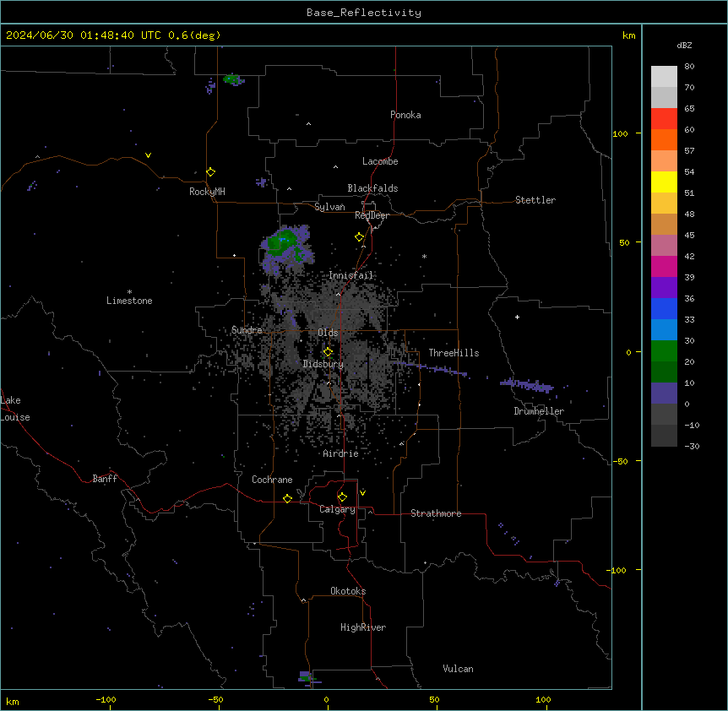Click the Limestone label

129,301
